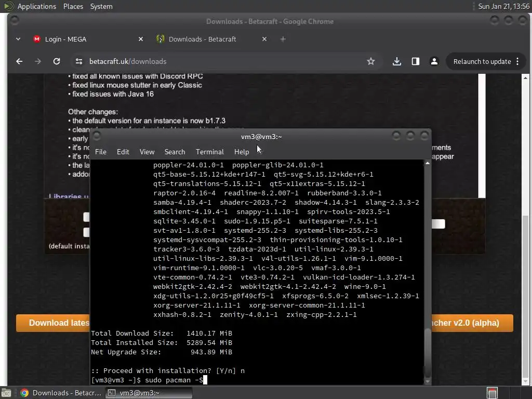The image size is (532, 399).
Task: Open the terminal Help menu
Action: pos(242,152)
